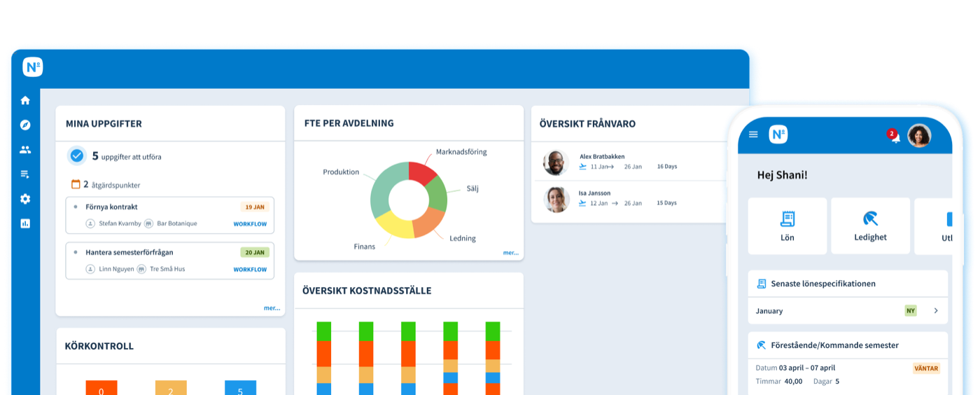This screenshot has width=980, height=395.
Task: Open the Hantera semesterförfrågan task
Action: (170, 261)
